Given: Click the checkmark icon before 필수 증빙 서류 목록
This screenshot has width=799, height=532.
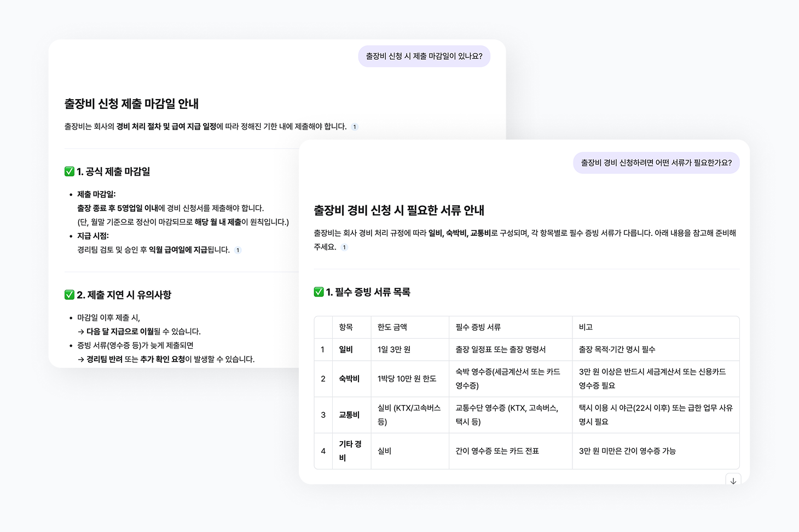Looking at the screenshot, I should [318, 292].
